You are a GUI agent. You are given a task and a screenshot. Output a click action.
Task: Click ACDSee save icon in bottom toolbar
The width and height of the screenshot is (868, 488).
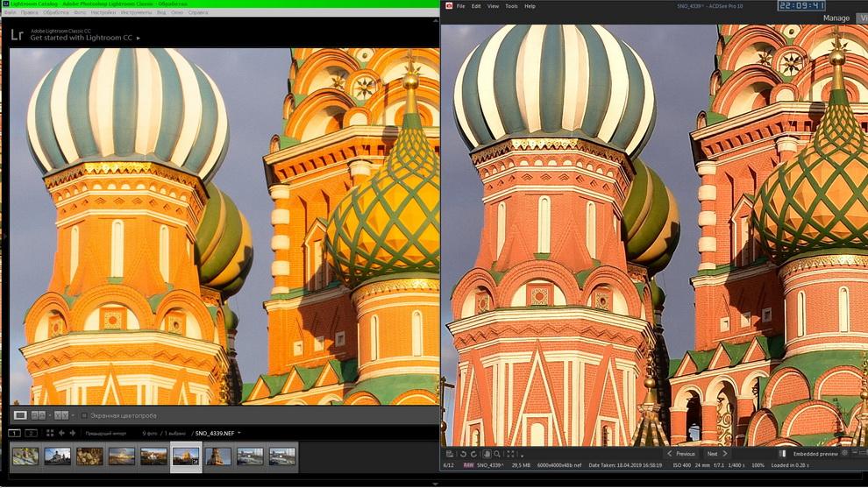pyautogui.click(x=450, y=454)
